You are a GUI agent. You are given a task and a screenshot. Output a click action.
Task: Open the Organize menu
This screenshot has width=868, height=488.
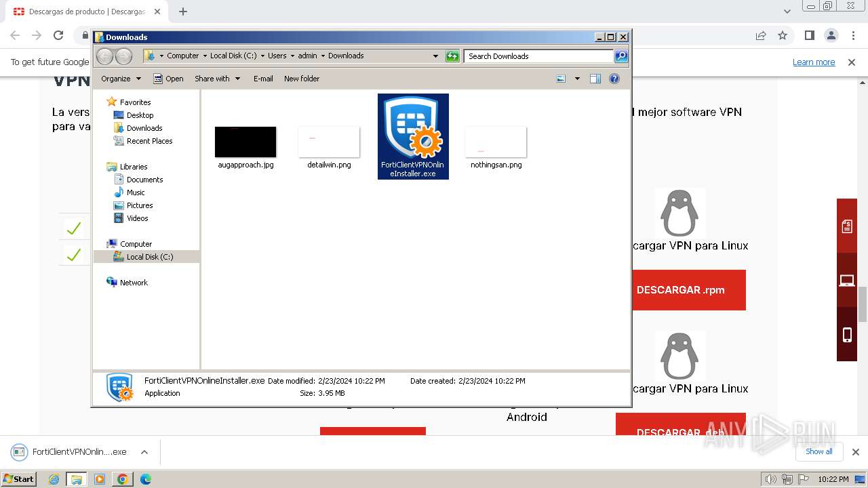pyautogui.click(x=121, y=79)
